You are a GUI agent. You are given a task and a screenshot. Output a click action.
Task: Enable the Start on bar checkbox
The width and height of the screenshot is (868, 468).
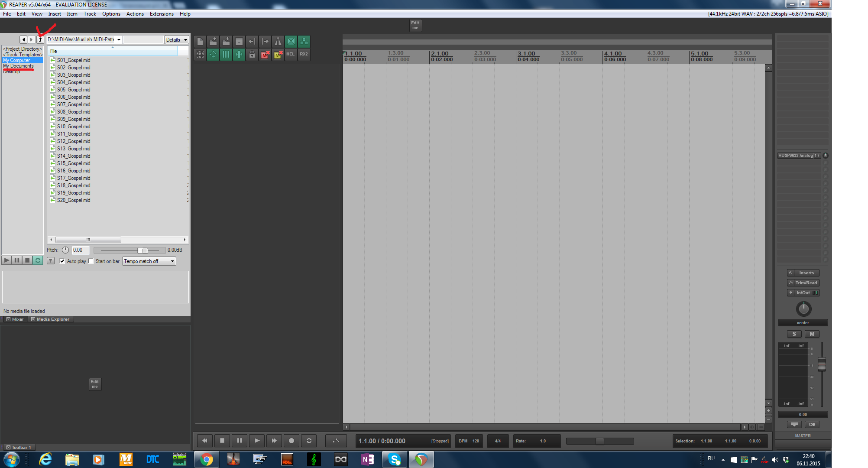pos(91,261)
